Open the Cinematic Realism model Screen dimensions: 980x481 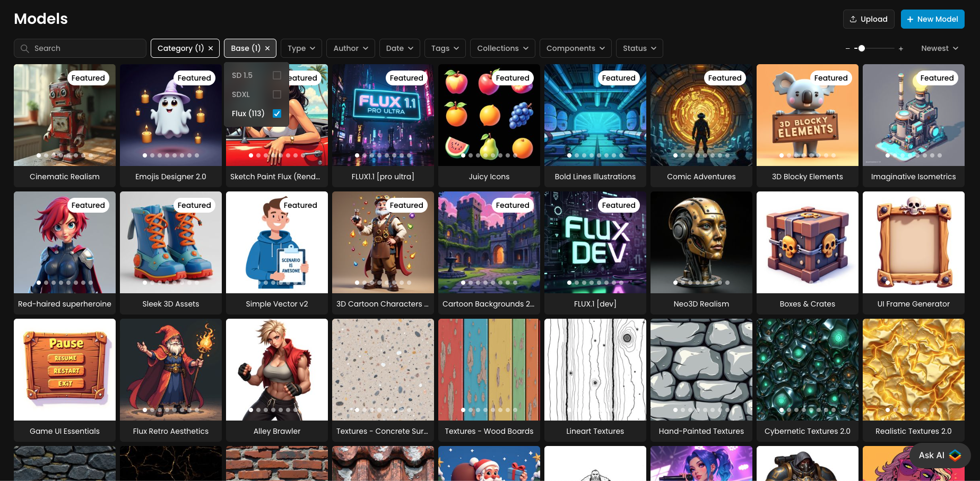65,126
